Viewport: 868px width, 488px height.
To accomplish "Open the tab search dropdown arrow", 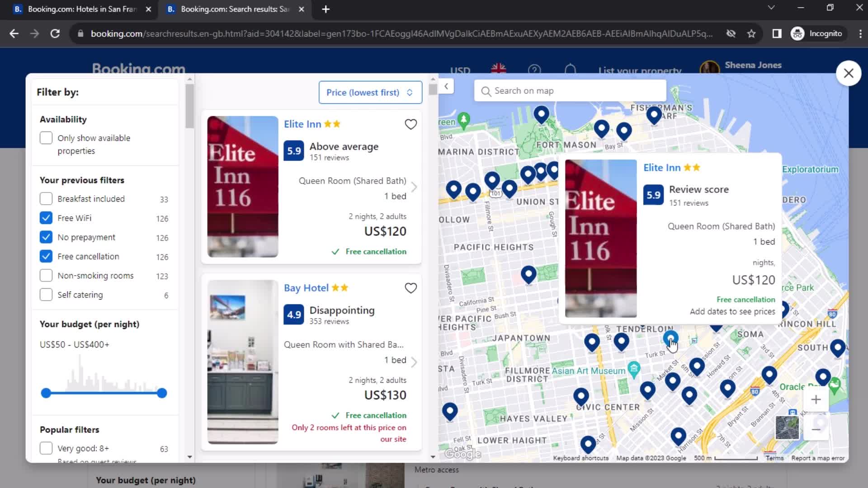I will (x=771, y=8).
